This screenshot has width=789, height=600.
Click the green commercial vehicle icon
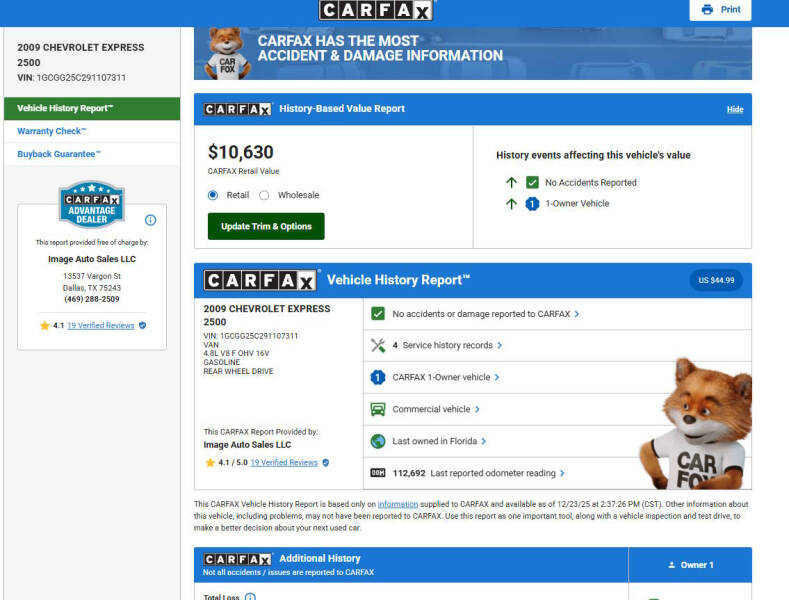(x=377, y=409)
